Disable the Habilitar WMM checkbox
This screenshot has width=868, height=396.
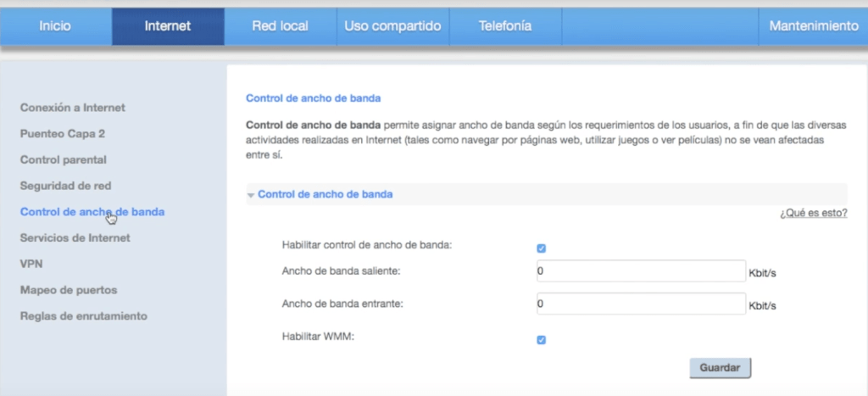(x=542, y=340)
